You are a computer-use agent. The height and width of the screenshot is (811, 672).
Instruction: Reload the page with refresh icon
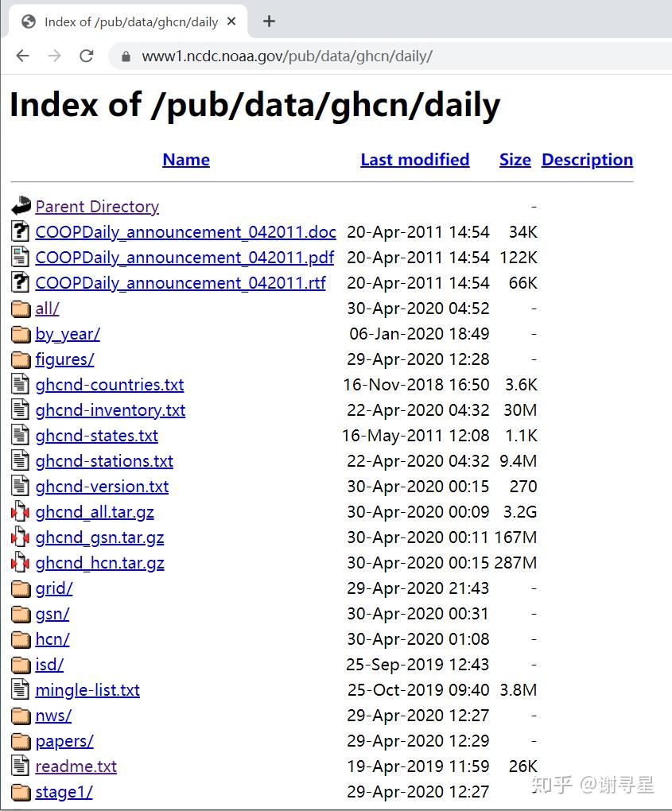click(x=87, y=56)
